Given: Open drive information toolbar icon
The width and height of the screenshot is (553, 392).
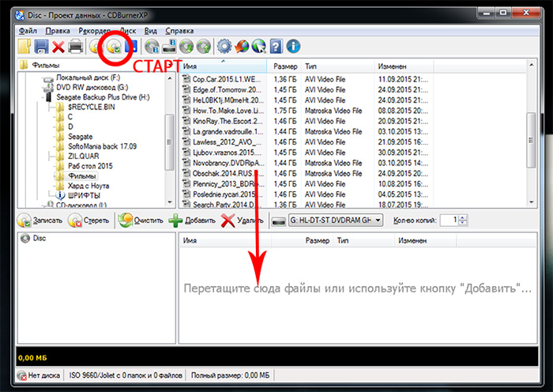Looking at the screenshot, I should tap(169, 47).
